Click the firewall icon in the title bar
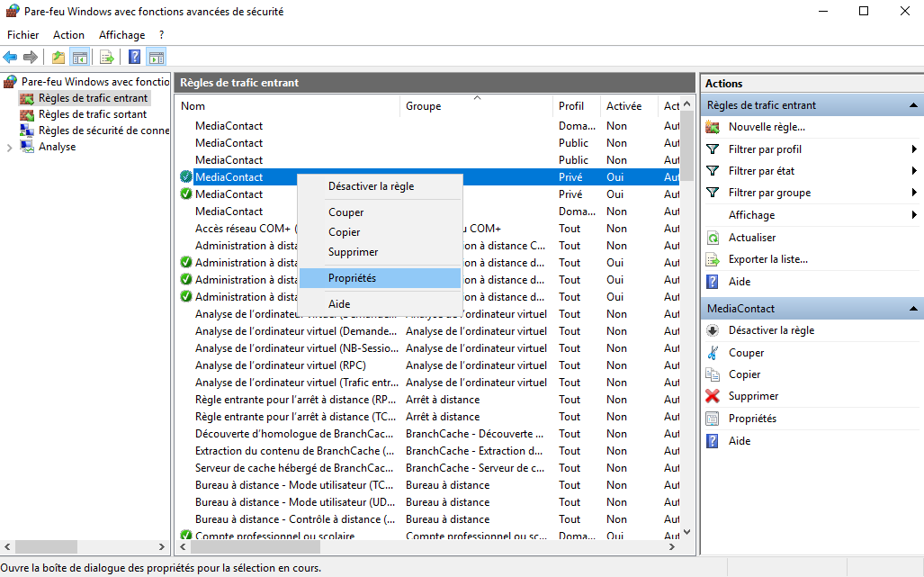The image size is (924, 577). point(13,11)
